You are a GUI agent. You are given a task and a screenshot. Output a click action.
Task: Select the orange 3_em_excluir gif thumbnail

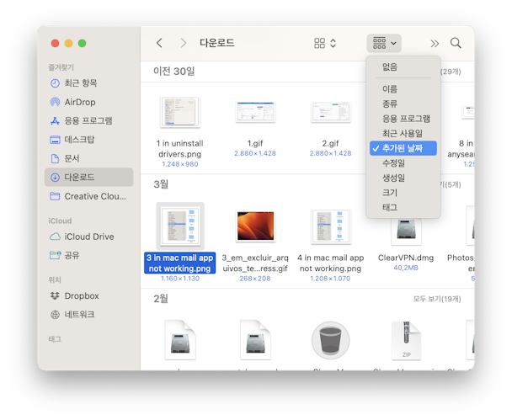[255, 226]
